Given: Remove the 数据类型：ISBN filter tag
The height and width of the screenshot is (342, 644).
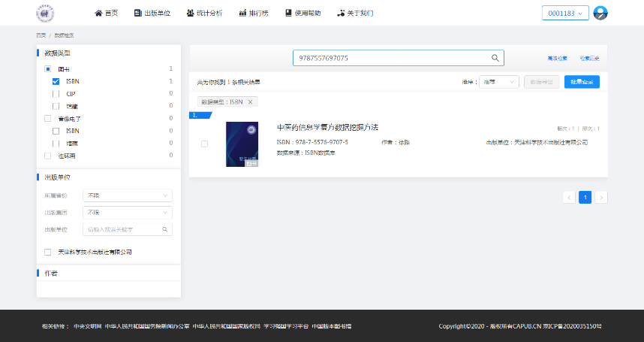Looking at the screenshot, I should coord(250,102).
